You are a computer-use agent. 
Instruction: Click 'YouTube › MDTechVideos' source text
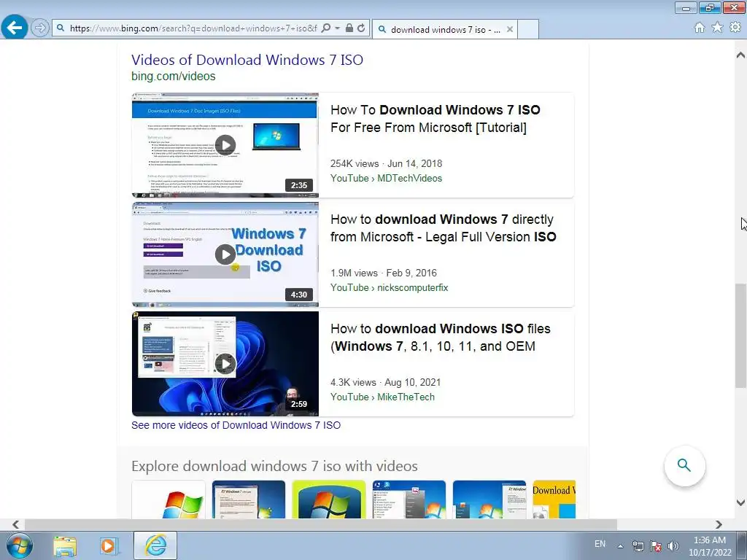click(387, 178)
